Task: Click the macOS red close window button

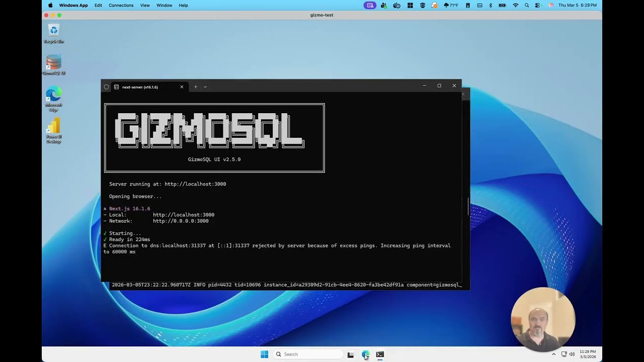Action: point(47,15)
